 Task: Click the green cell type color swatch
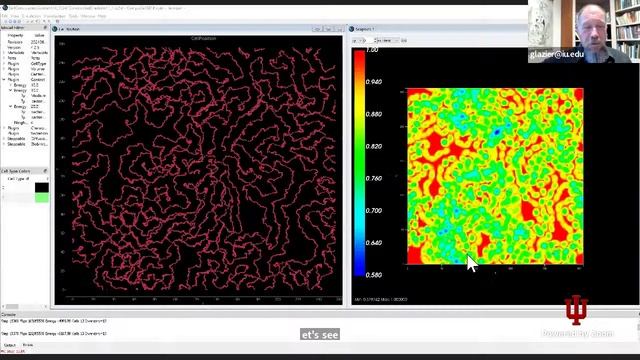click(42, 198)
